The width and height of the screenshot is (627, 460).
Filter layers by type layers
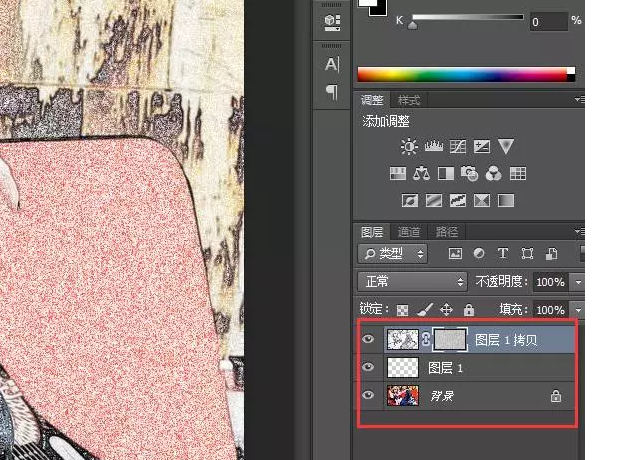pos(503,254)
